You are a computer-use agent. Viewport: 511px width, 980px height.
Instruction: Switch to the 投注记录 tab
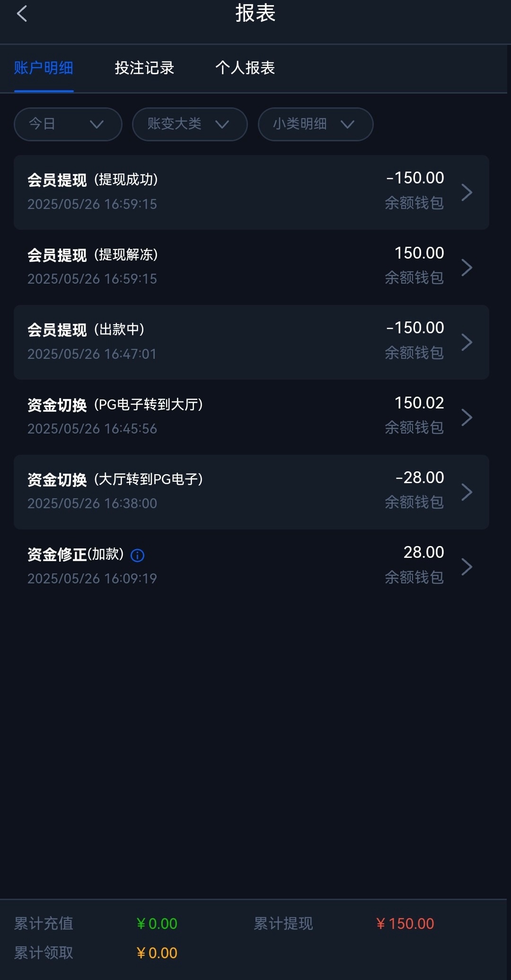pyautogui.click(x=144, y=68)
